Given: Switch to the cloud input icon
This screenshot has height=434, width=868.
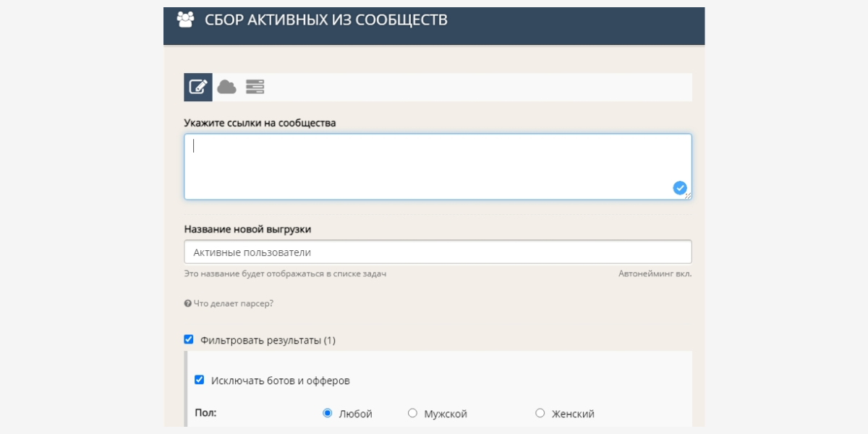Looking at the screenshot, I should (x=226, y=87).
